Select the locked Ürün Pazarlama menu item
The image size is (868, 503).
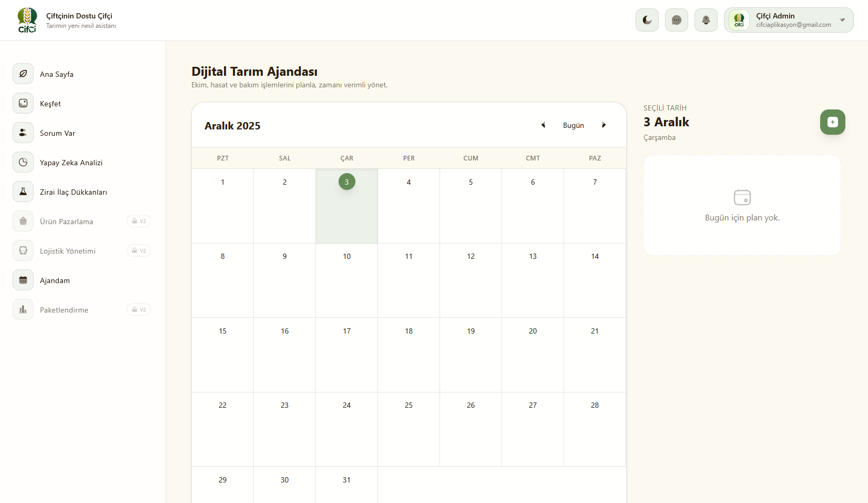[x=66, y=222]
